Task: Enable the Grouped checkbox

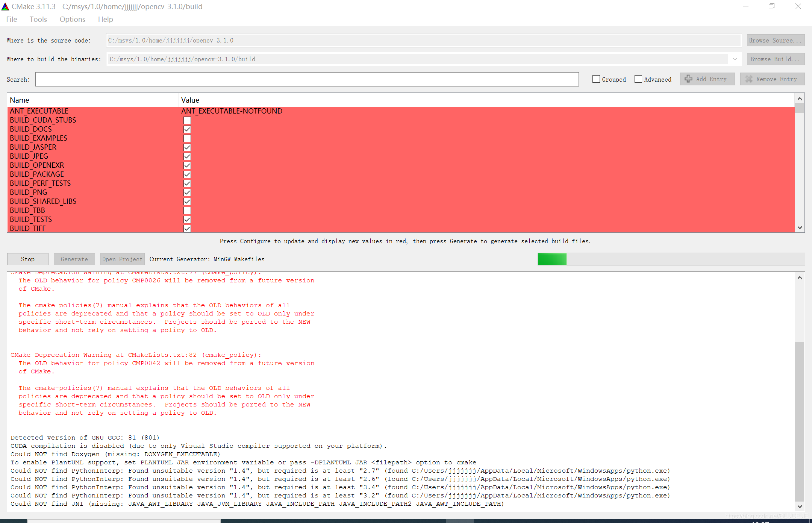Action: [596, 79]
